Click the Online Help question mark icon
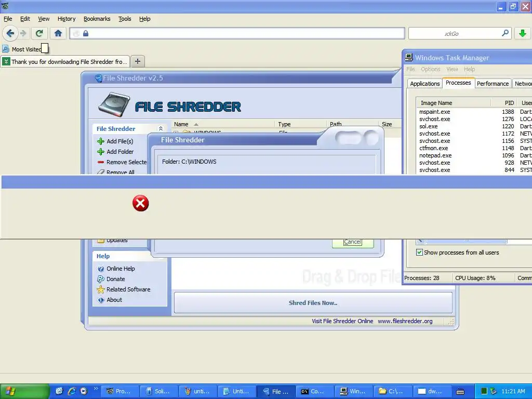The width and height of the screenshot is (532, 399). [x=101, y=269]
